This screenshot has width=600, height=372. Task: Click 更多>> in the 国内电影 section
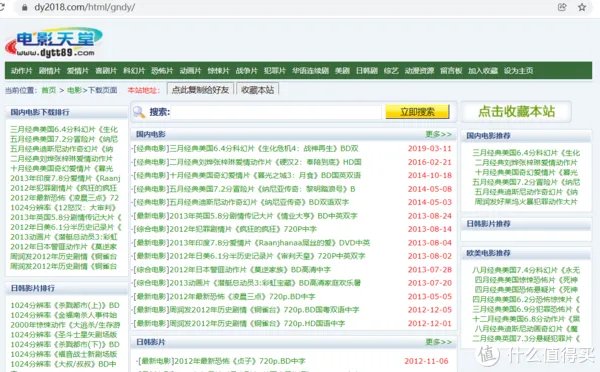(439, 134)
